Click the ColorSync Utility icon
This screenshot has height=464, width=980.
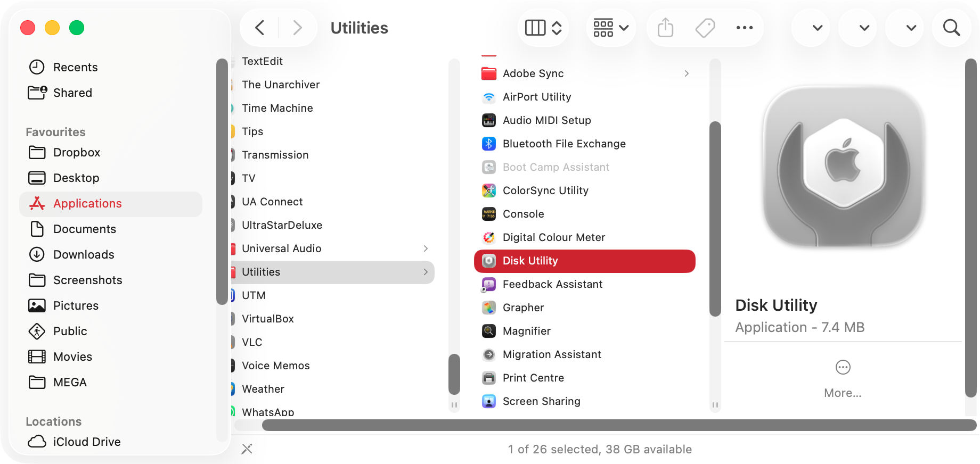(x=489, y=190)
